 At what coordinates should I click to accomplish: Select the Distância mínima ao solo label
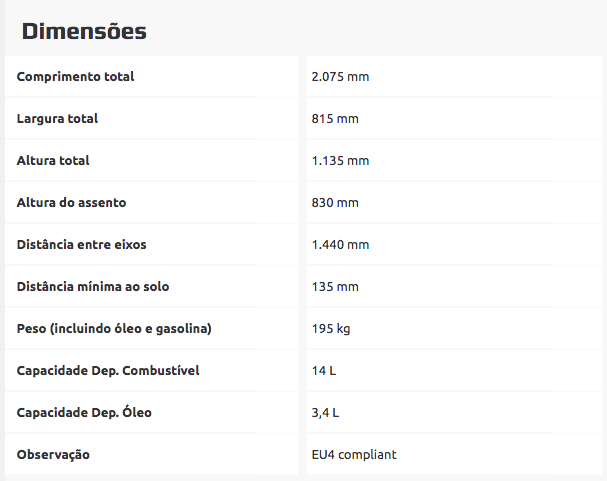(x=93, y=287)
